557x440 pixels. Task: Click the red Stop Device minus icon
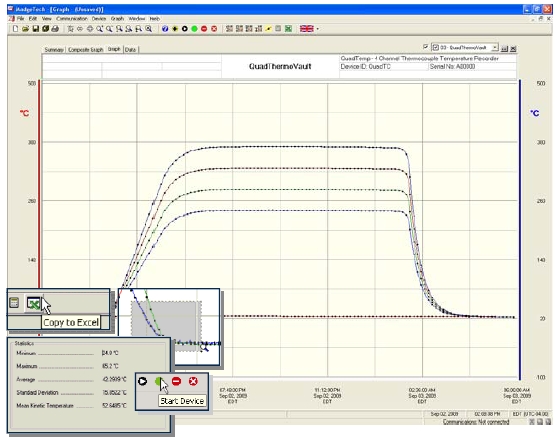pos(204,29)
